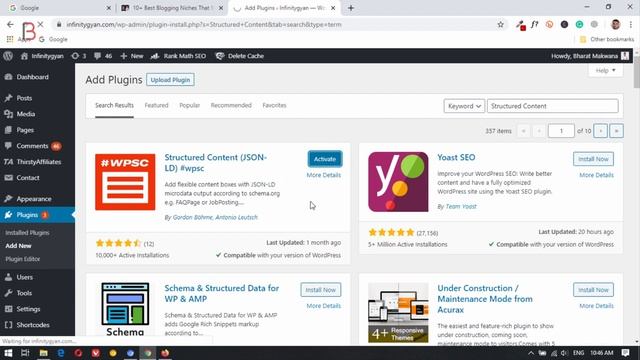640x360 pixels.
Task: Open More Details for Yoast SEO
Action: click(x=596, y=175)
